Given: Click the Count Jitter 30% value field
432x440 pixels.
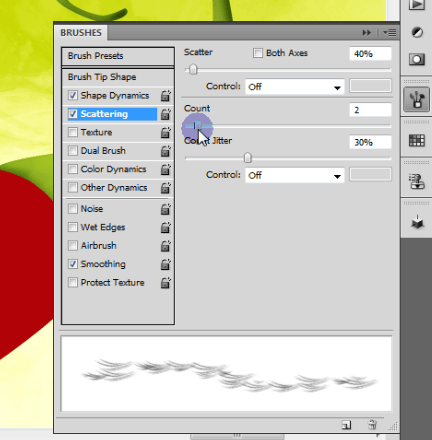Looking at the screenshot, I should 370,142.
